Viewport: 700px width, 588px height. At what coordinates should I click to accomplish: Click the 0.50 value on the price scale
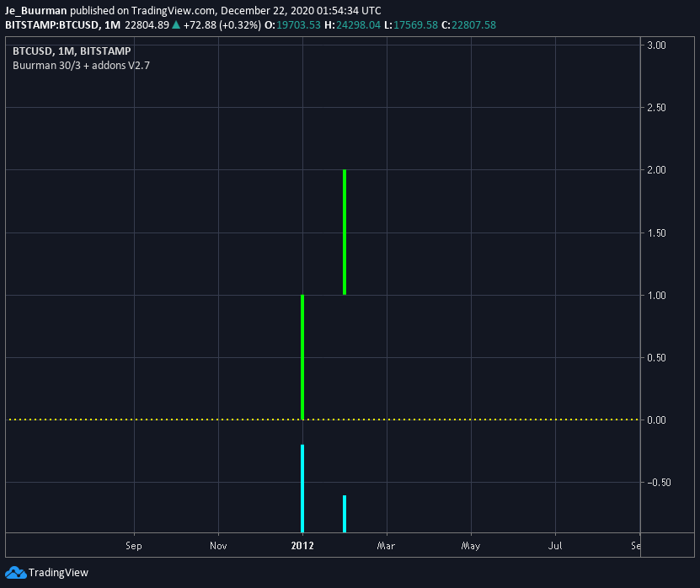(x=656, y=358)
